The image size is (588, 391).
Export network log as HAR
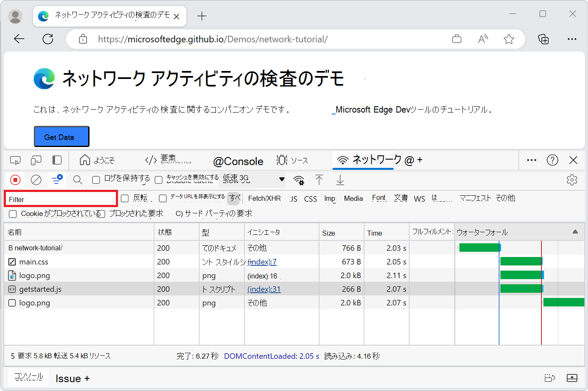[340, 180]
